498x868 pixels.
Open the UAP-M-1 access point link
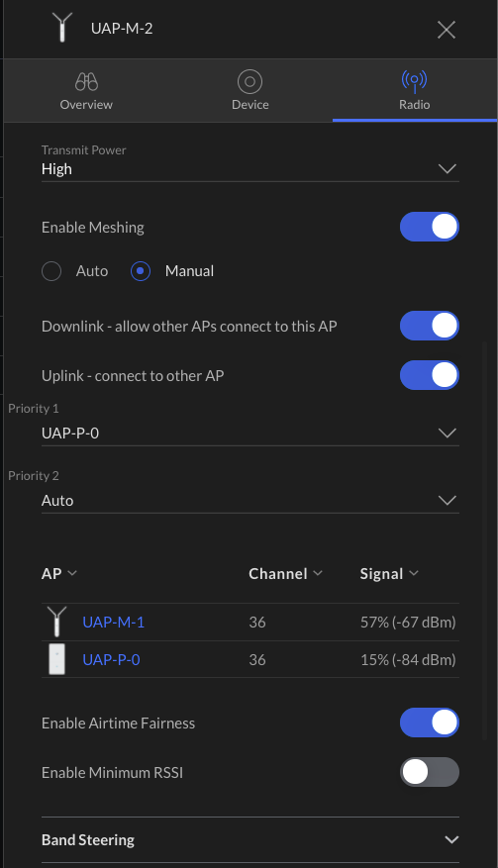point(113,623)
